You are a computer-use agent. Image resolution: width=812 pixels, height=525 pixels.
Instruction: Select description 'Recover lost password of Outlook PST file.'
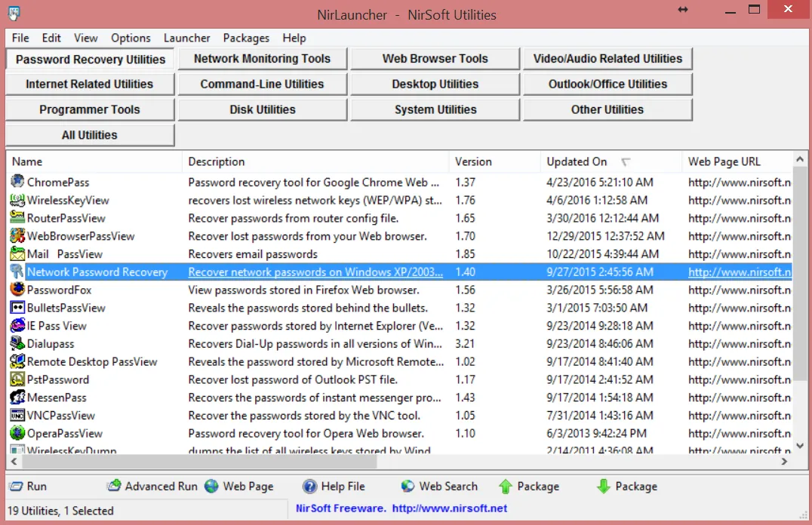click(x=293, y=379)
